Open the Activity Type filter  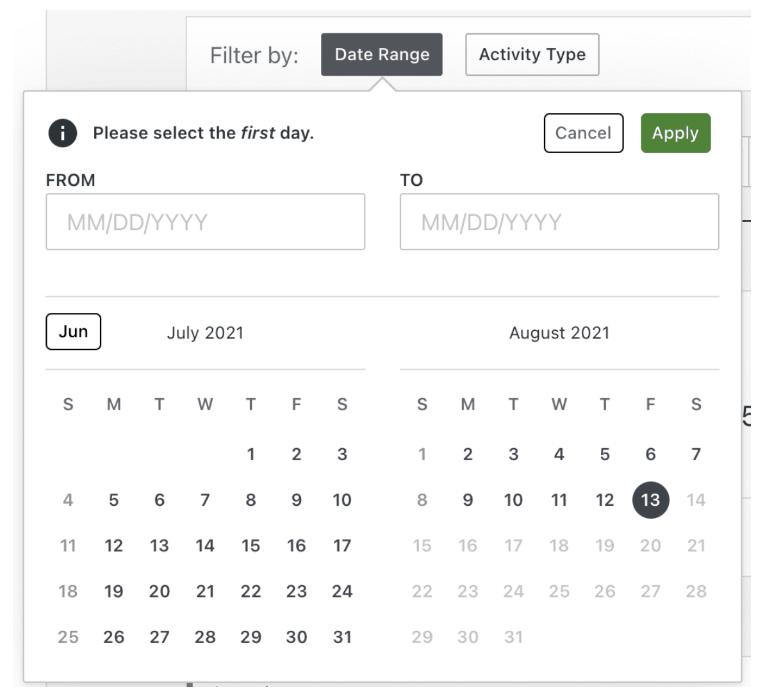[532, 54]
